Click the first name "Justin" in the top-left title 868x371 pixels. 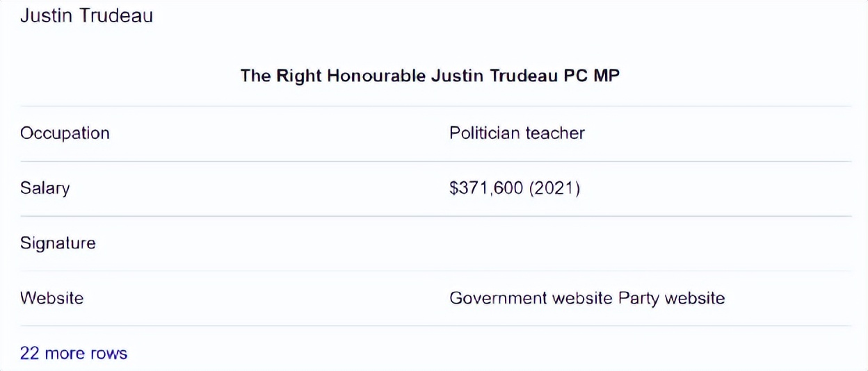pyautogui.click(x=45, y=16)
